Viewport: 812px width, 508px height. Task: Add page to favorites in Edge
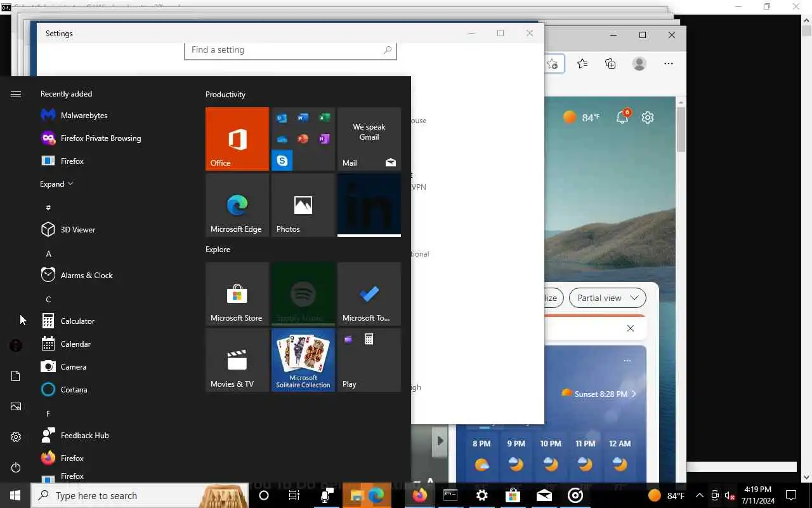click(553, 63)
